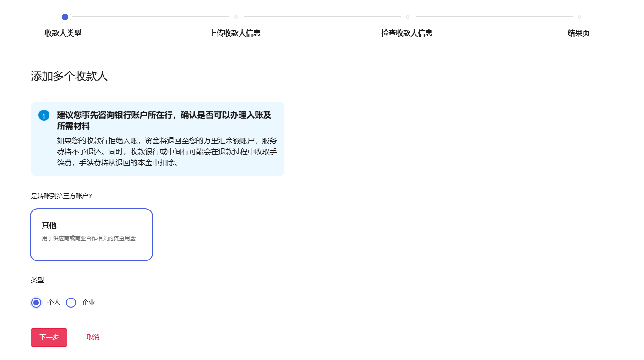Jump to the 上传收款人信息 step label
The image size is (644, 360).
point(235,33)
